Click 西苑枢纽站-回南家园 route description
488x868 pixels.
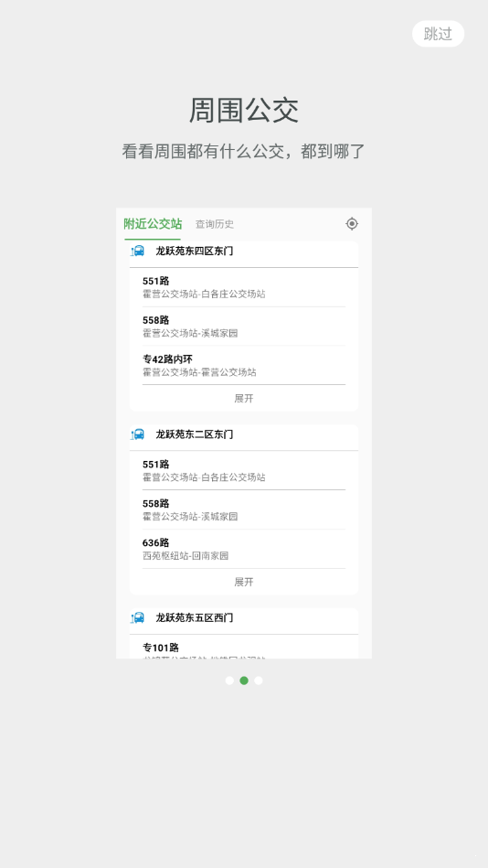click(186, 556)
